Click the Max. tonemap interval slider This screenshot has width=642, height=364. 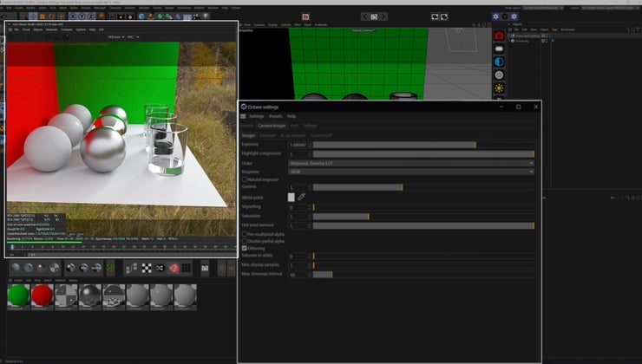[423, 274]
